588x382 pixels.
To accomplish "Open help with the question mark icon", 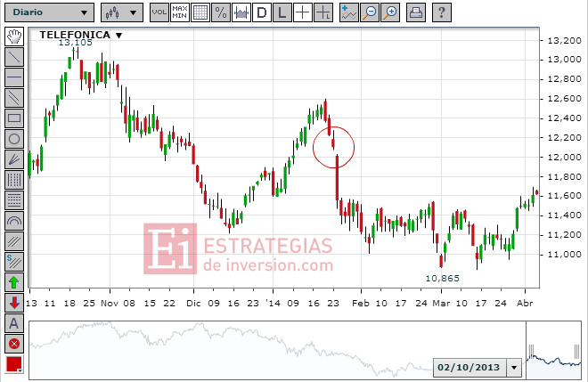I will (x=442, y=12).
